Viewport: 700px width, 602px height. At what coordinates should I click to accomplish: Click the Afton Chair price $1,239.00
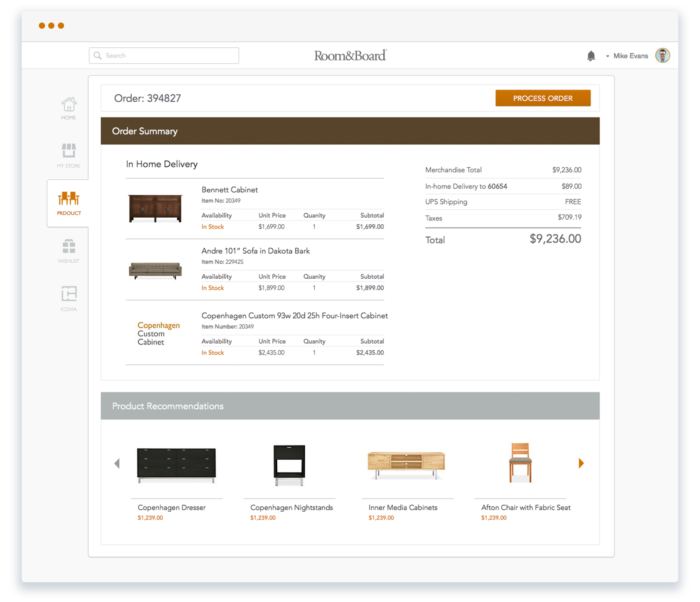coord(494,518)
